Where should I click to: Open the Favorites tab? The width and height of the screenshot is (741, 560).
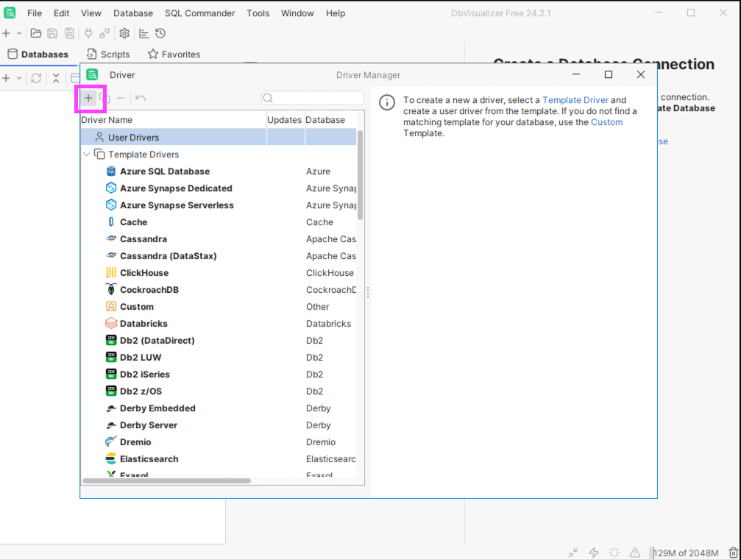tap(174, 54)
